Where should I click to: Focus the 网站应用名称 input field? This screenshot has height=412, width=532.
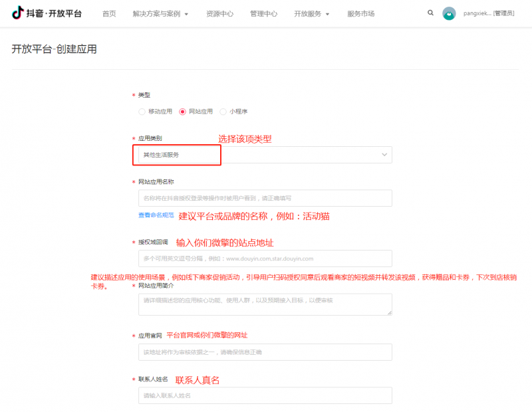265,198
